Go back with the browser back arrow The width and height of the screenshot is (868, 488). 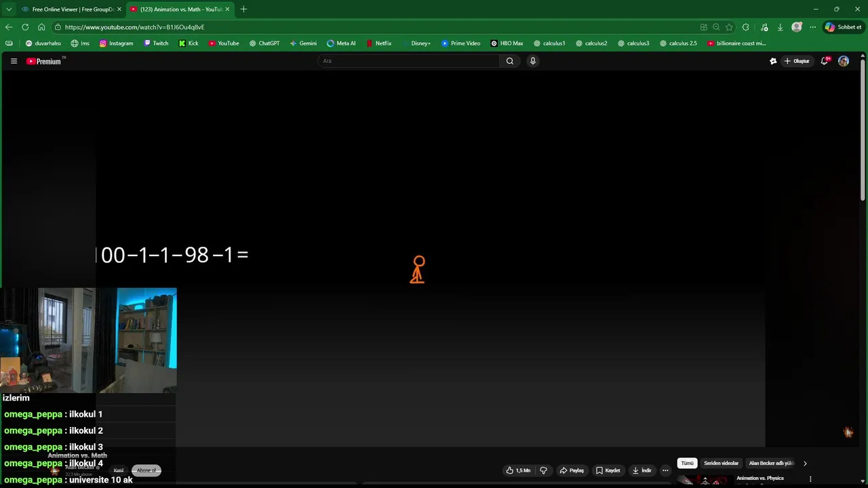pos(9,27)
